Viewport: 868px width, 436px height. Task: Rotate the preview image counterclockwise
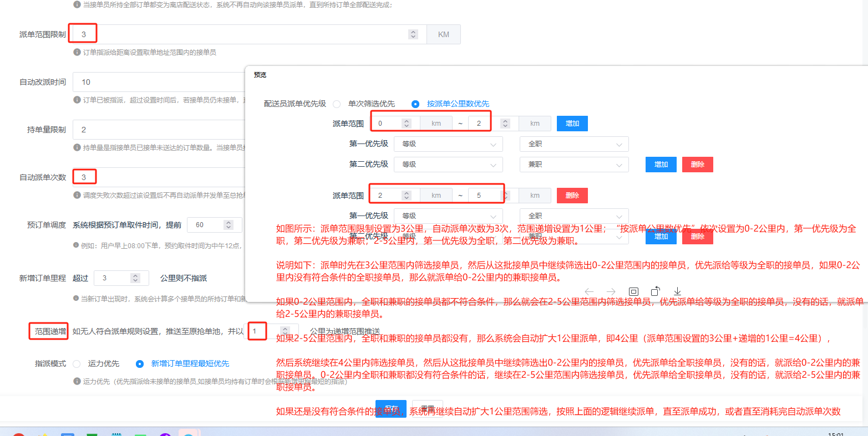coord(655,291)
